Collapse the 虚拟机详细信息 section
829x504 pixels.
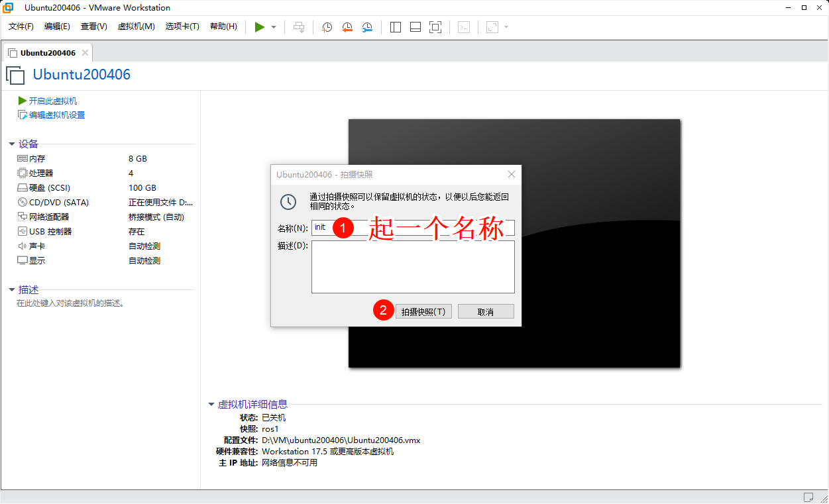(x=211, y=404)
